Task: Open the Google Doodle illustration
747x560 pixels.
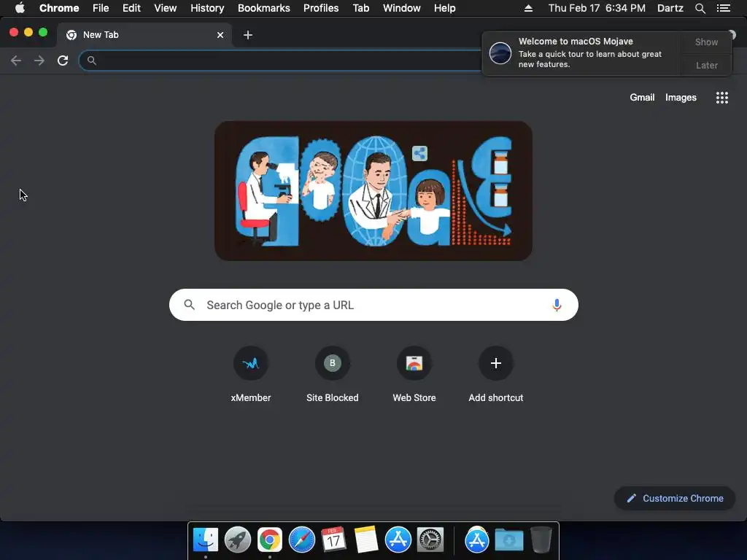Action: [373, 190]
